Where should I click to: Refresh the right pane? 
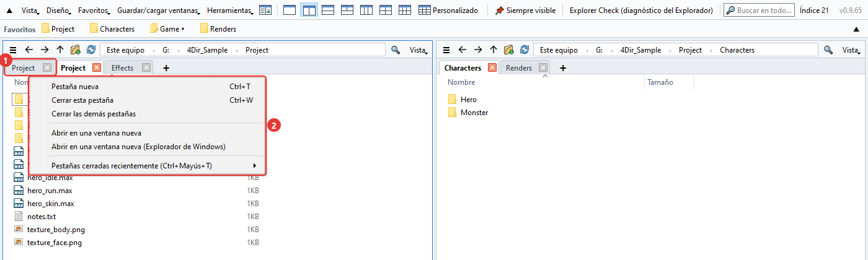click(525, 50)
